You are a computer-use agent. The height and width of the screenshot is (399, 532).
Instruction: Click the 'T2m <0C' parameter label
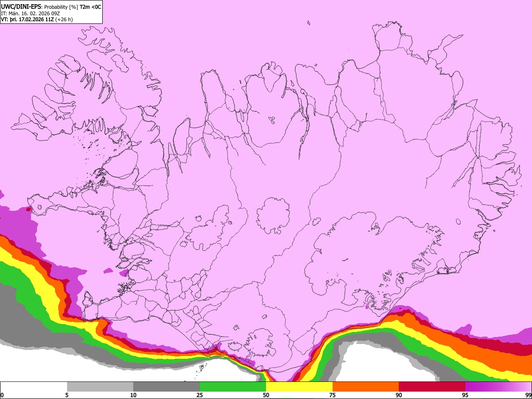coord(90,7)
